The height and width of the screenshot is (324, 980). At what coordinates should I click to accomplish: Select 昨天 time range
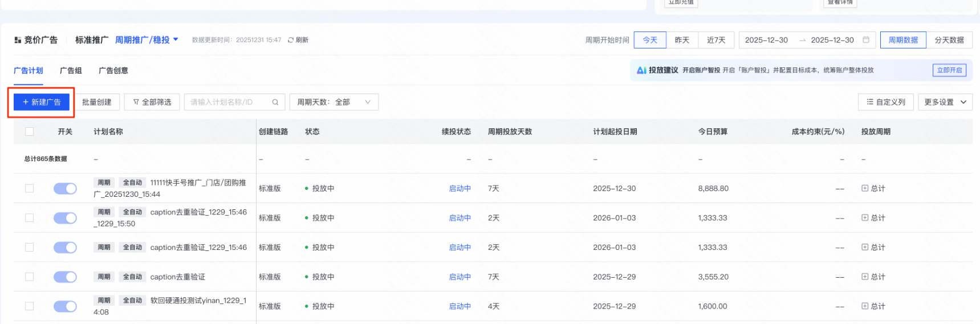[x=682, y=40]
